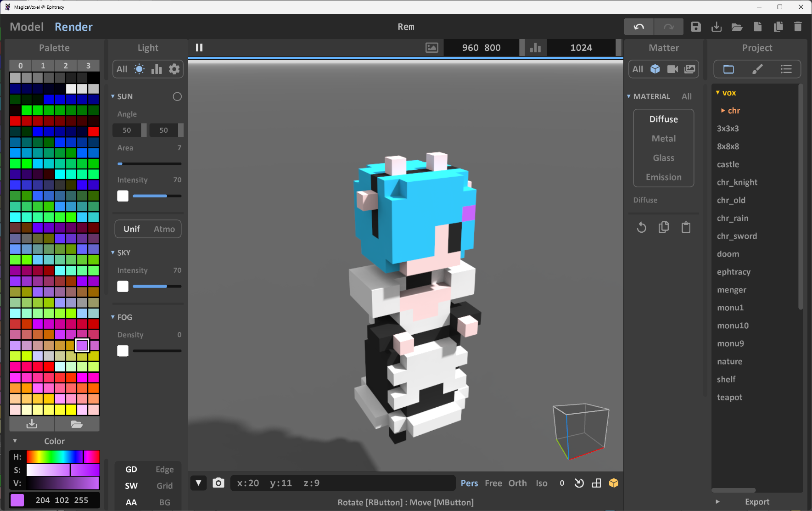This screenshot has width=812, height=511.
Task: Click the Save As download icon
Action: [x=717, y=27]
